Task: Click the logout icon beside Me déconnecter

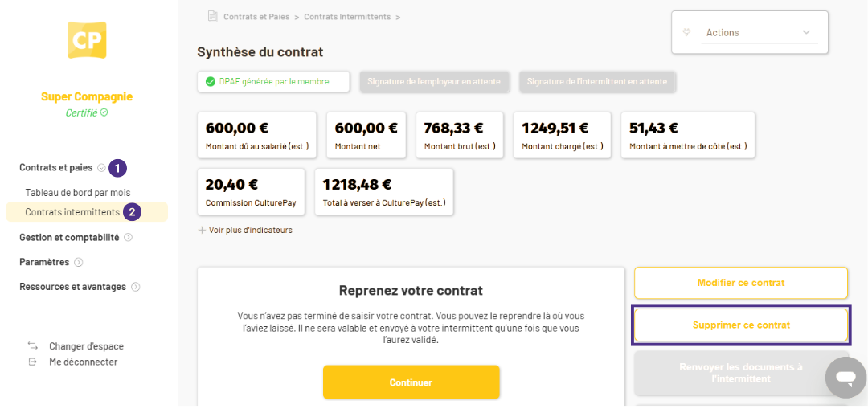Action: (x=33, y=362)
